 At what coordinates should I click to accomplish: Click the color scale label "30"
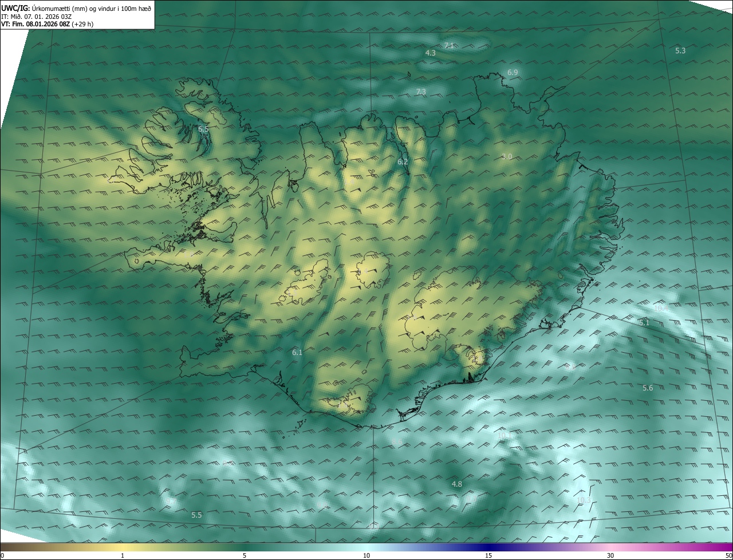610,555
